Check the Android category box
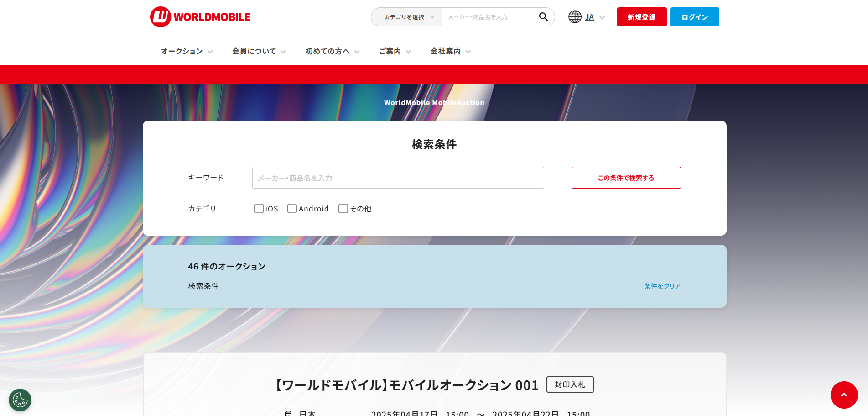Screen dimensions: 868x416 [x=292, y=208]
